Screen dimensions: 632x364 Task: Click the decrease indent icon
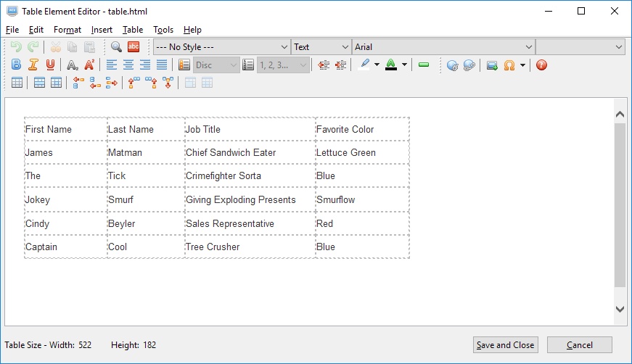pyautogui.click(x=323, y=65)
